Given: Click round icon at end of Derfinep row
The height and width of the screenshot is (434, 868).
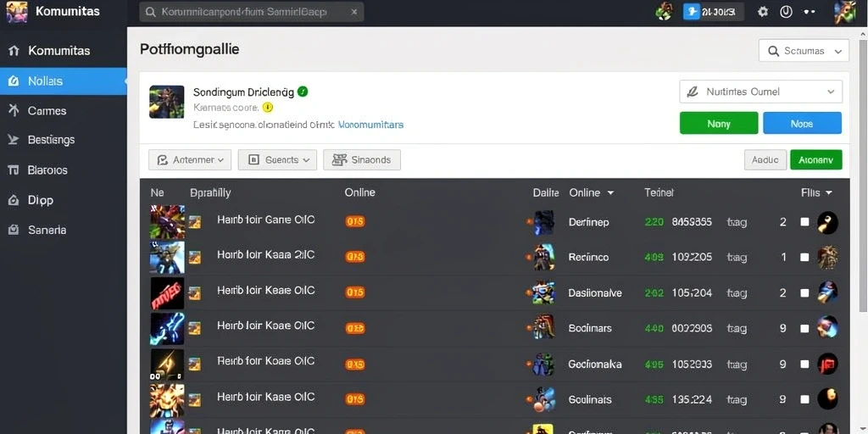Looking at the screenshot, I should tap(827, 223).
